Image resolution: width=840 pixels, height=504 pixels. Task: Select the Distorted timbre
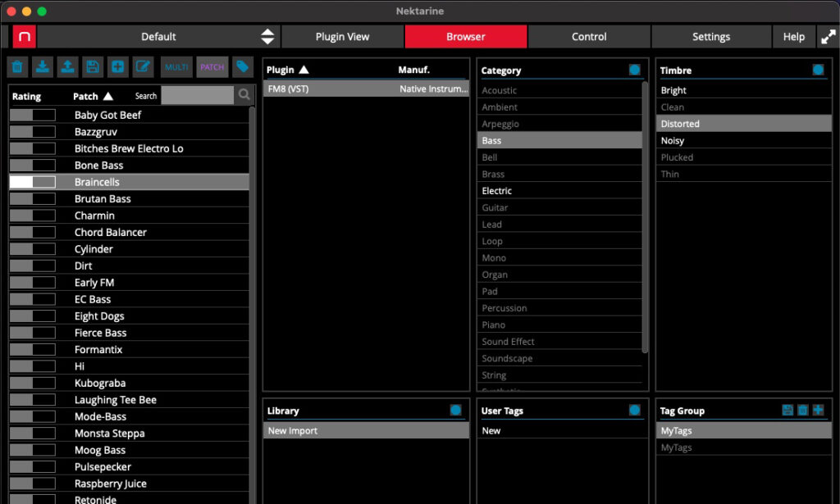click(743, 124)
